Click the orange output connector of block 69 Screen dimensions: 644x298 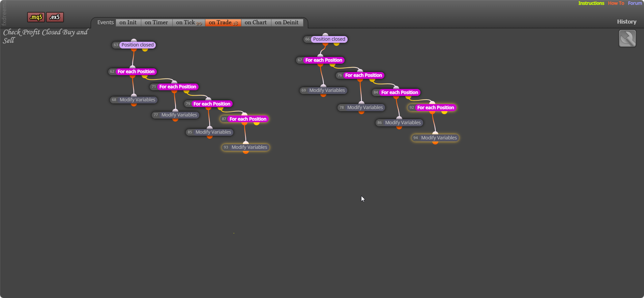coord(323,95)
